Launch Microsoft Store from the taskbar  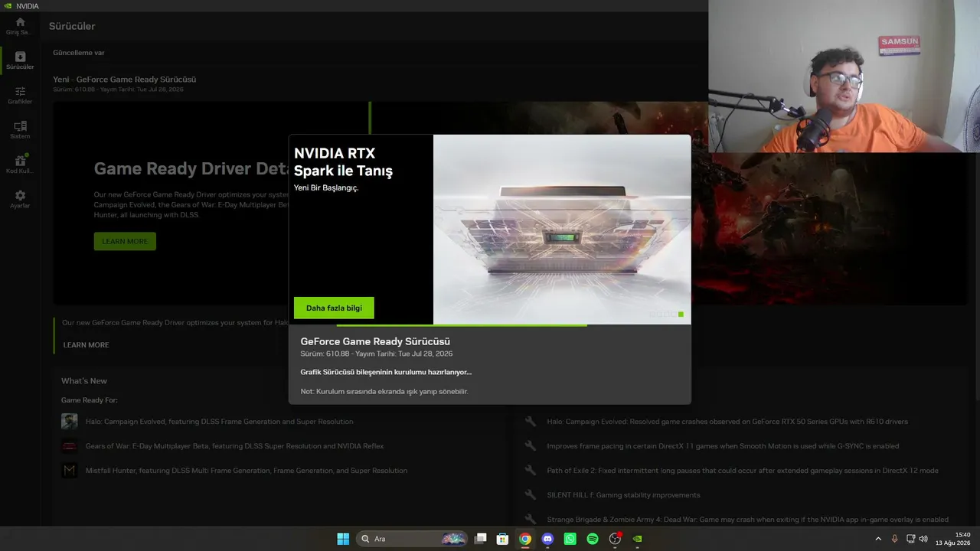point(502,539)
